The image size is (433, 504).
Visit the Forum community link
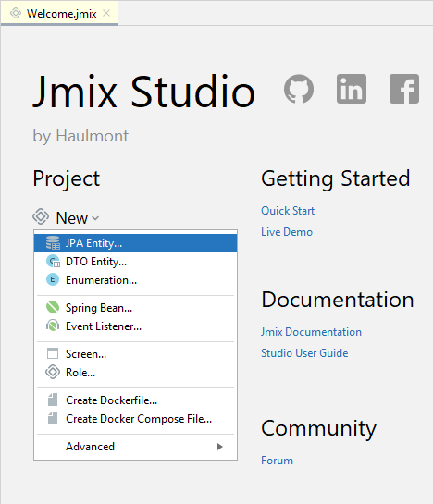click(277, 461)
